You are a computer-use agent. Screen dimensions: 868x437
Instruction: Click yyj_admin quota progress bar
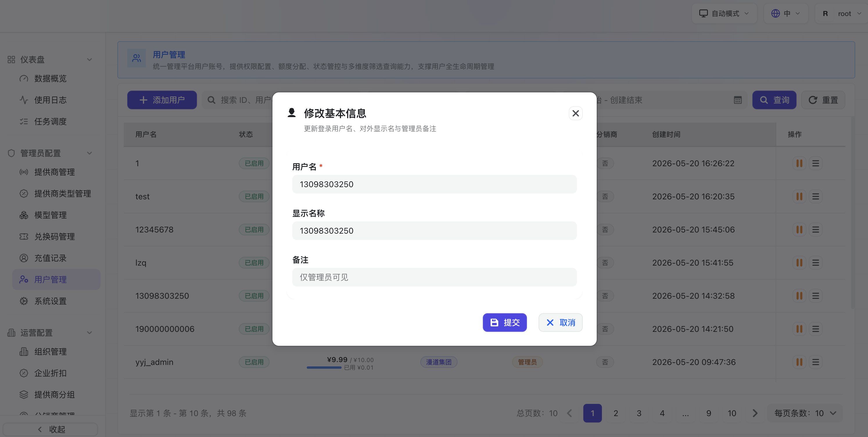click(x=324, y=368)
